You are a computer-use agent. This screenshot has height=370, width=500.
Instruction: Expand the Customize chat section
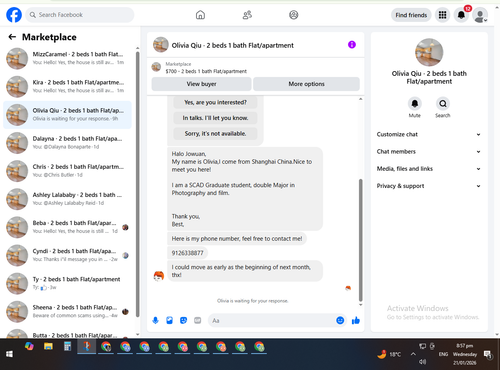(429, 134)
